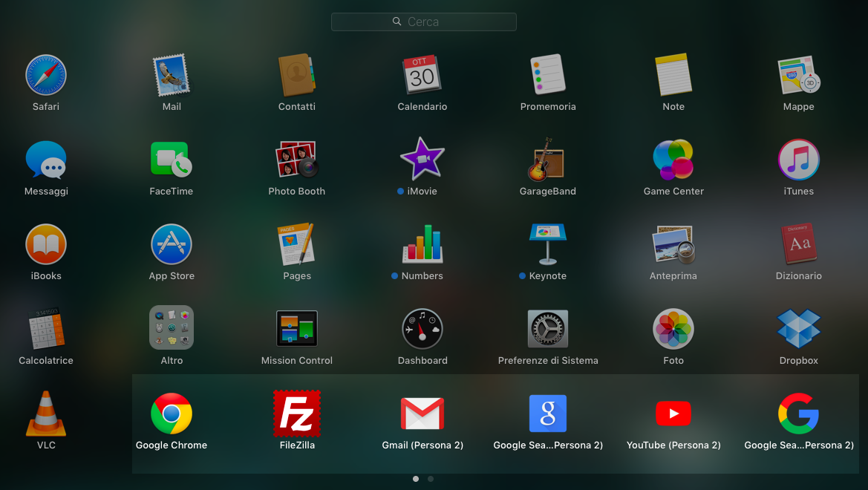Open the Contatti app
The width and height of the screenshot is (868, 490).
point(297,75)
